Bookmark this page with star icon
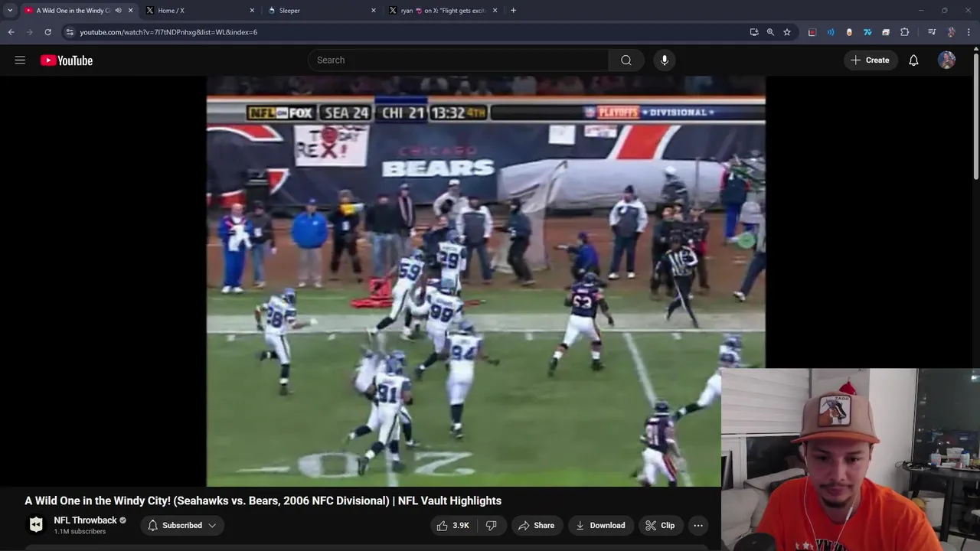Screen dimensions: 980x551 (787, 32)
